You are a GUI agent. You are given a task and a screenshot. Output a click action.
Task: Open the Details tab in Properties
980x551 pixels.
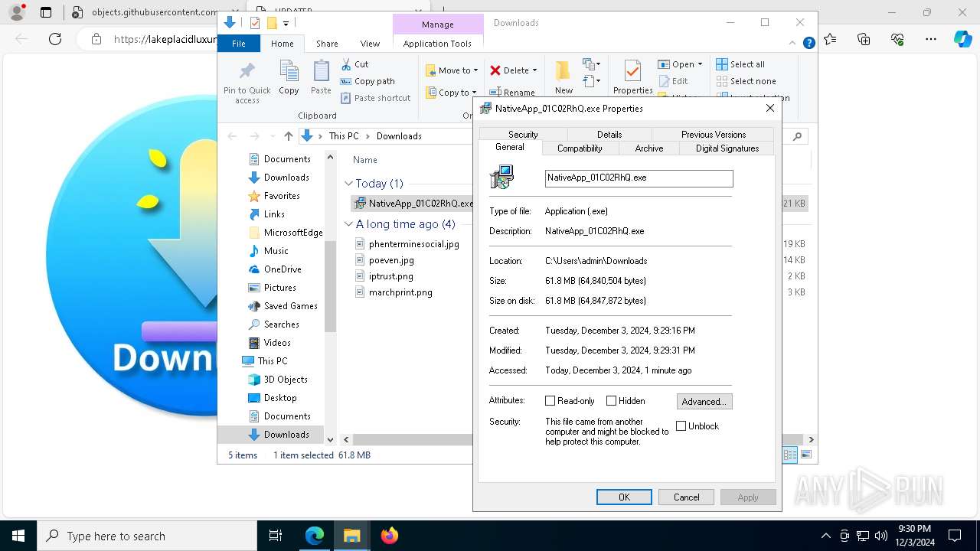click(609, 135)
